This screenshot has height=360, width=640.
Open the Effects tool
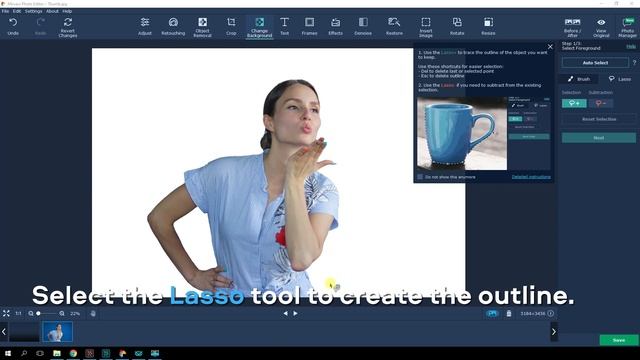[x=336, y=27]
